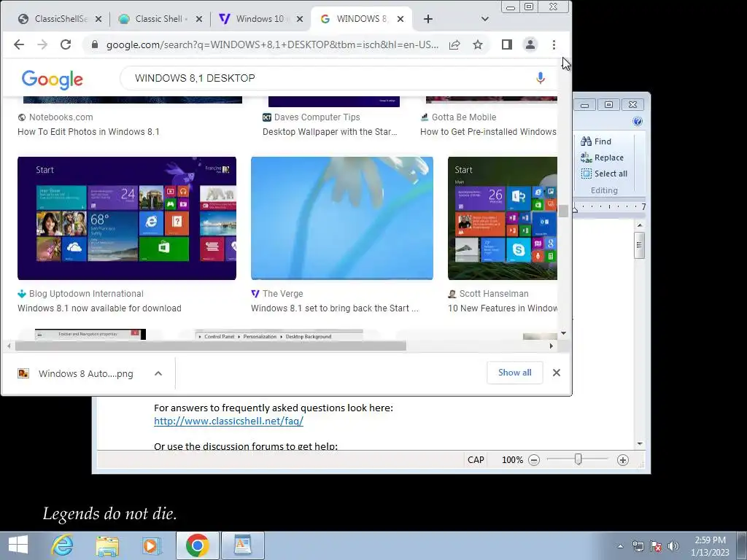Show hidden tray icons arrow
The image size is (747, 560).
point(620,546)
